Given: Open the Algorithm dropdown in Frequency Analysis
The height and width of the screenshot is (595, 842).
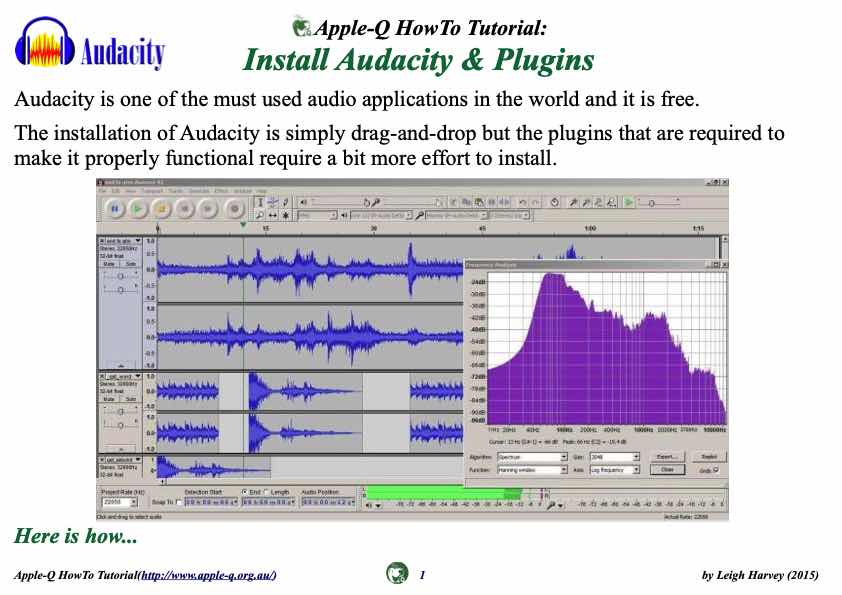Looking at the screenshot, I should 532,457.
